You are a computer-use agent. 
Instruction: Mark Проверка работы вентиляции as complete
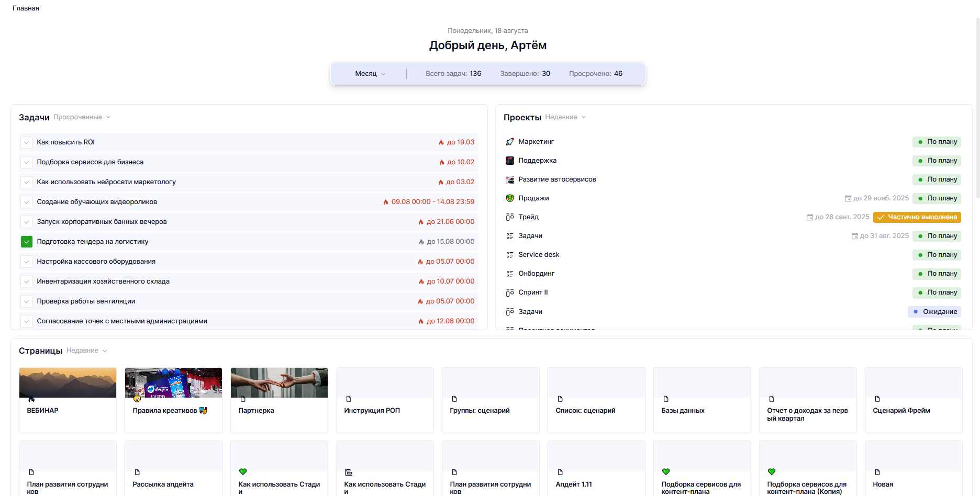tap(27, 301)
